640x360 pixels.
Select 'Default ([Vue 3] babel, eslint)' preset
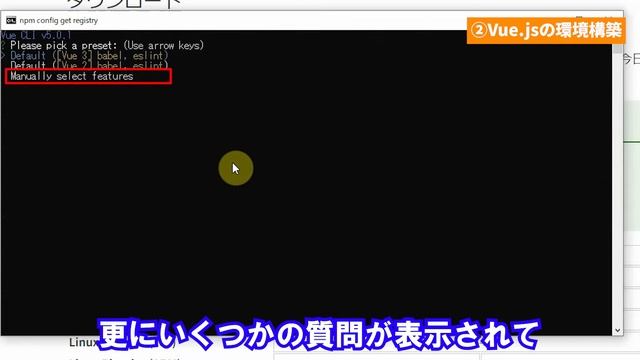pyautogui.click(x=89, y=56)
